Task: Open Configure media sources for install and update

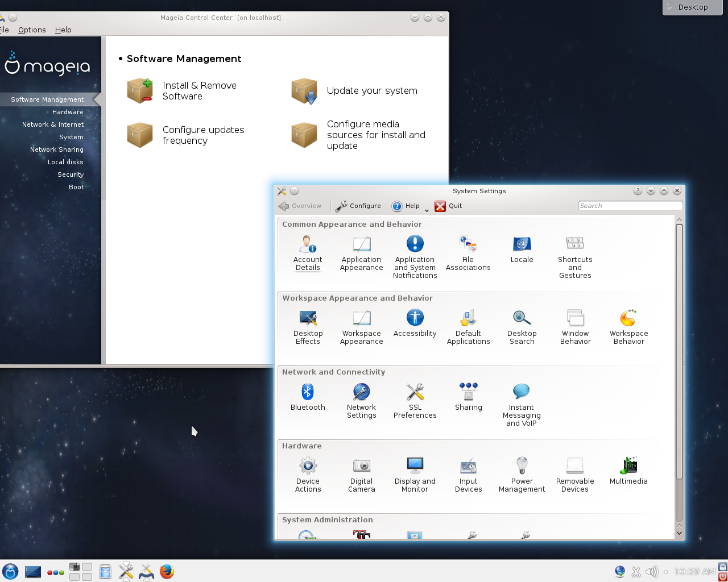Action: [x=358, y=135]
